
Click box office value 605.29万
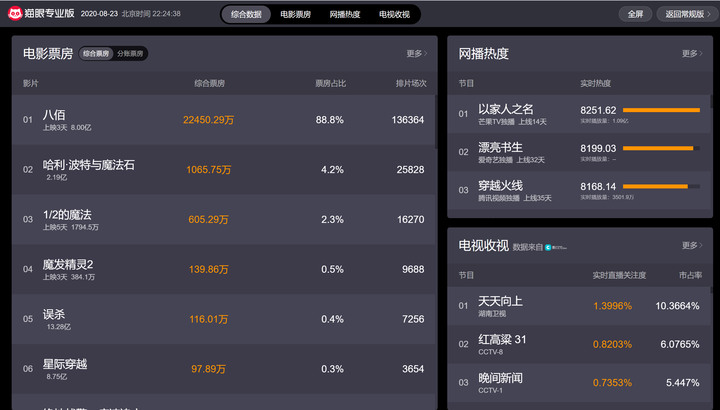[x=208, y=219]
